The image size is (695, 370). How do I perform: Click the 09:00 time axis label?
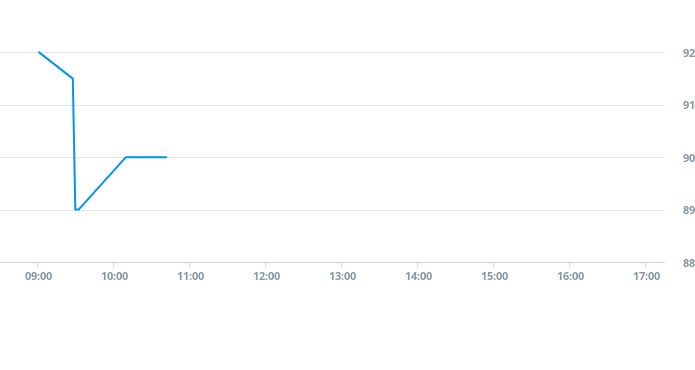coord(39,277)
